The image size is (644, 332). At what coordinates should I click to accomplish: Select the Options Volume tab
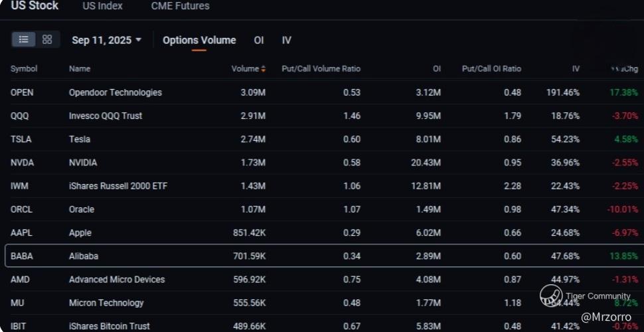coord(199,40)
